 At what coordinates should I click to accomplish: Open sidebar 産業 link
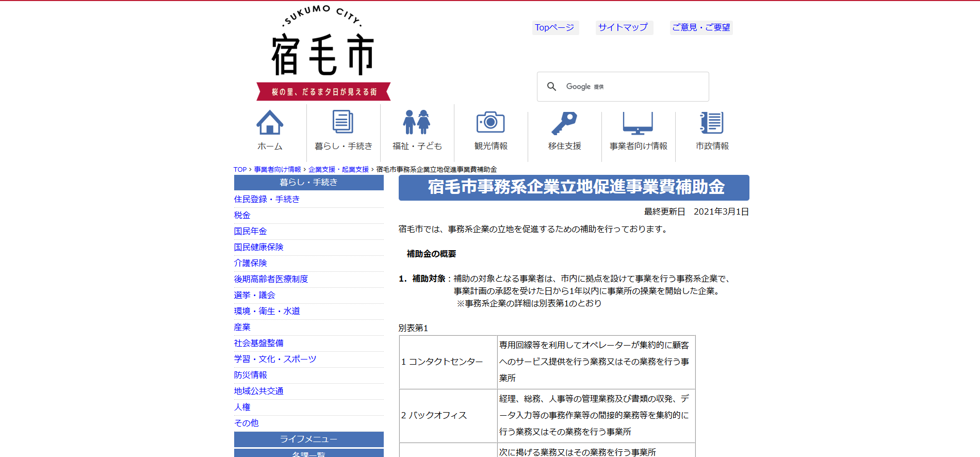point(242,327)
